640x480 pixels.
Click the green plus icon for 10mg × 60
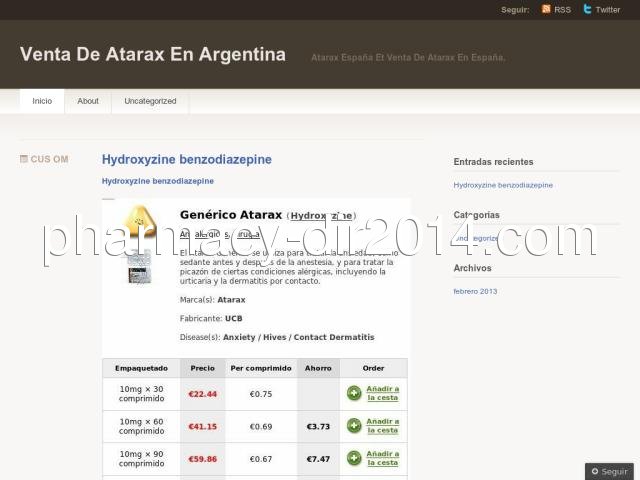tap(354, 426)
